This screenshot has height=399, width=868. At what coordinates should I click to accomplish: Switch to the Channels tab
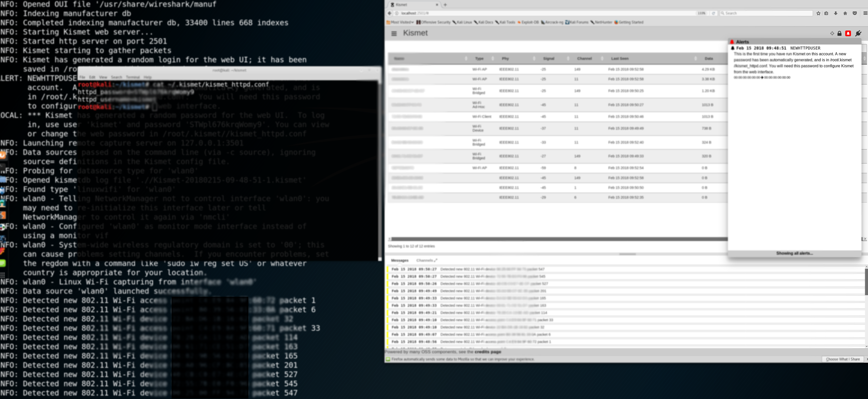(x=424, y=260)
